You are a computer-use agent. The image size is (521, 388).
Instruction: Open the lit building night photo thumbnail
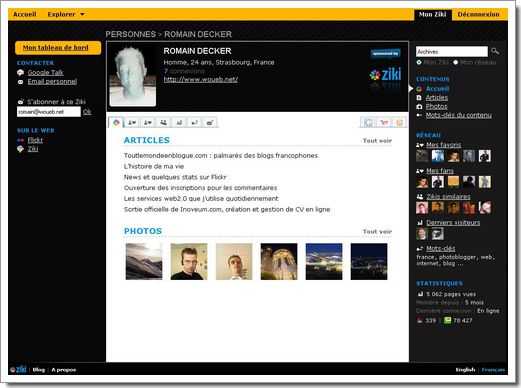click(x=279, y=261)
